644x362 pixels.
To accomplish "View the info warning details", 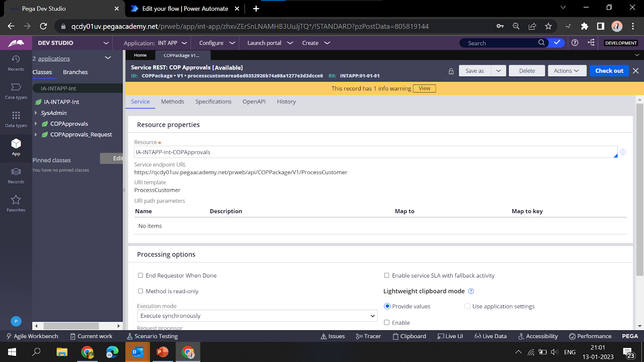I will click(x=424, y=88).
